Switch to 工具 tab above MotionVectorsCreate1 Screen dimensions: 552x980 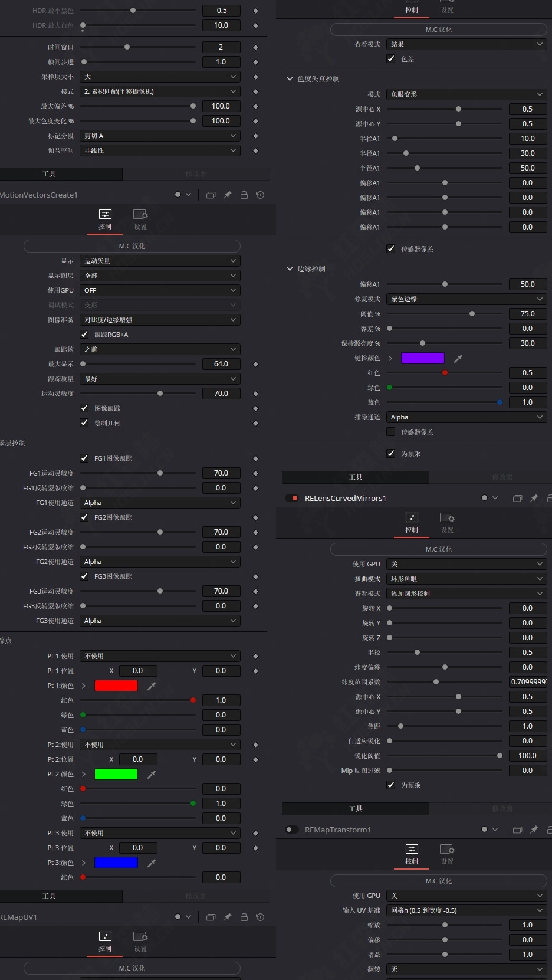pos(50,174)
